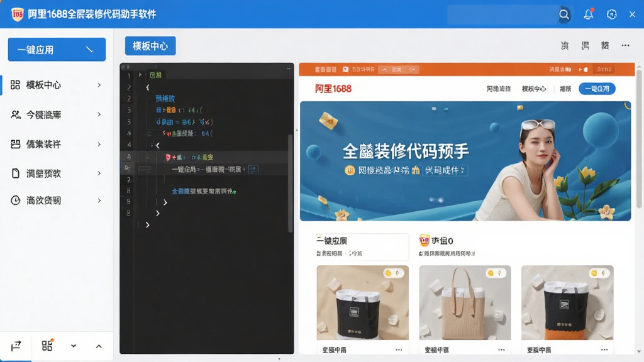Click the clock icon in the left sidebar
Image resolution: width=644 pixels, height=362 pixels.
[x=15, y=200]
